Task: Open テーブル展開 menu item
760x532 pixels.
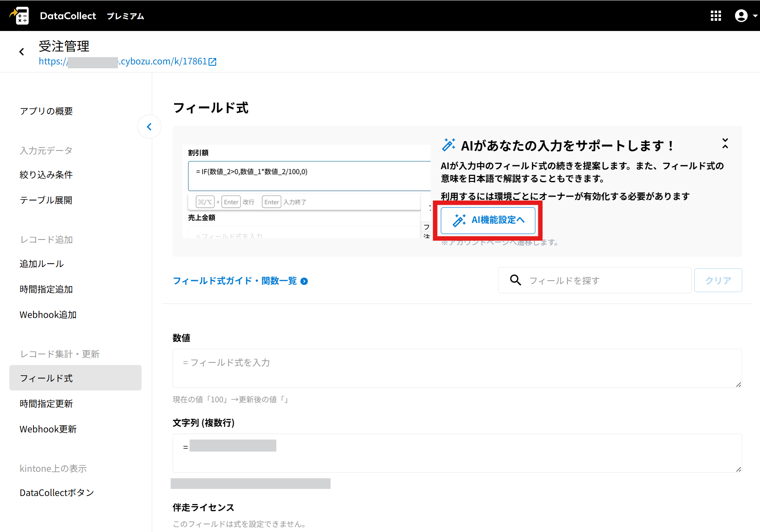Action: coord(46,200)
